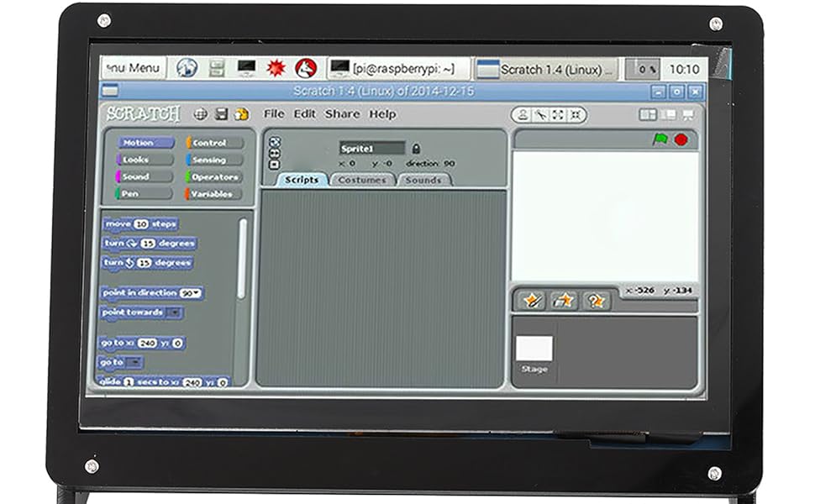Screen dimensions: 815x504
Task: Select the Looks block category
Action: click(145, 160)
